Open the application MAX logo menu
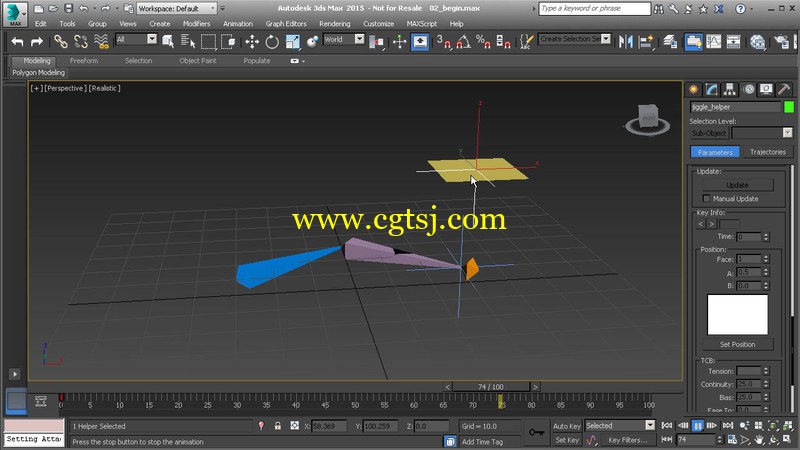 pyautogui.click(x=15, y=14)
